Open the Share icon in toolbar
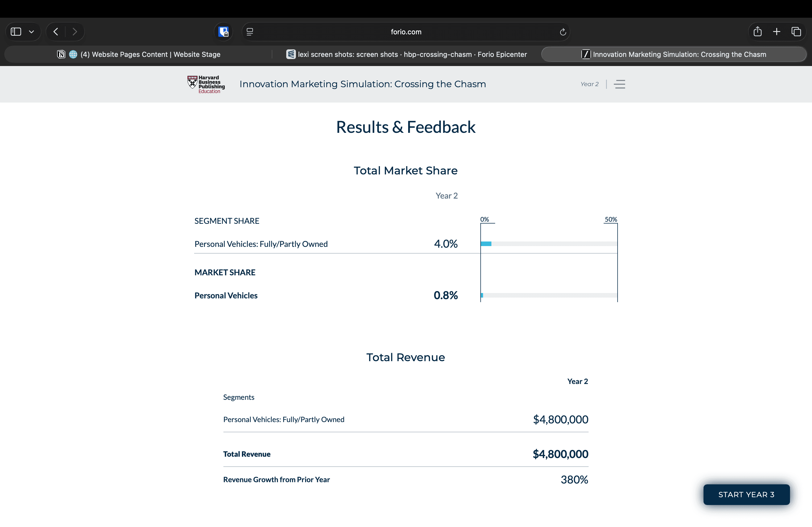 (x=757, y=32)
